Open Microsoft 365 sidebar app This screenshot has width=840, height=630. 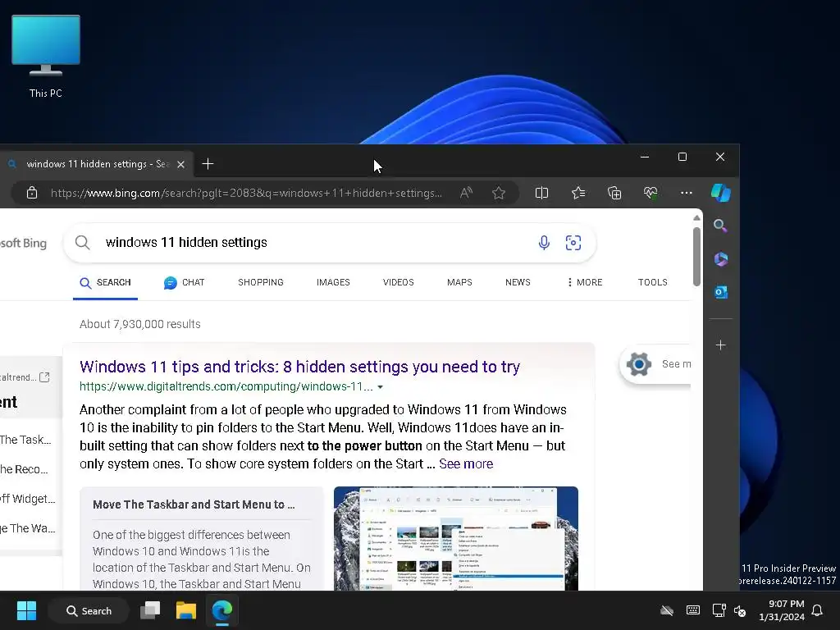pyautogui.click(x=720, y=259)
